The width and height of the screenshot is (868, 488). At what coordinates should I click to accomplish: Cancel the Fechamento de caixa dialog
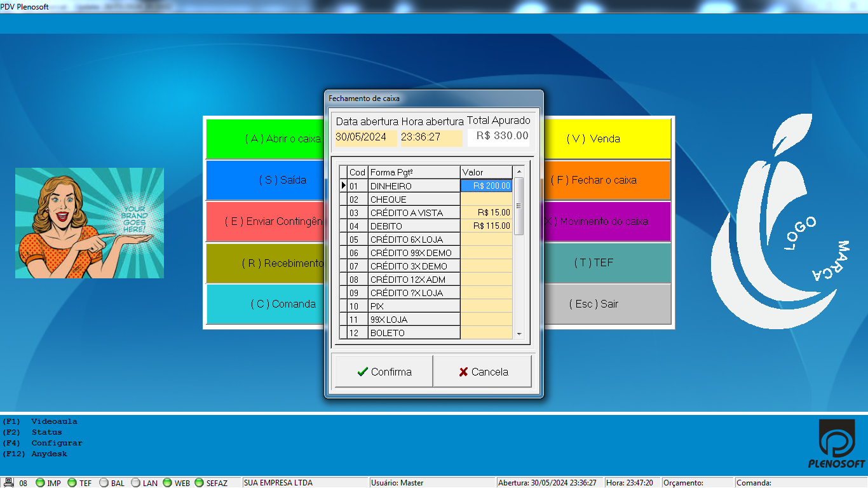[x=482, y=372]
